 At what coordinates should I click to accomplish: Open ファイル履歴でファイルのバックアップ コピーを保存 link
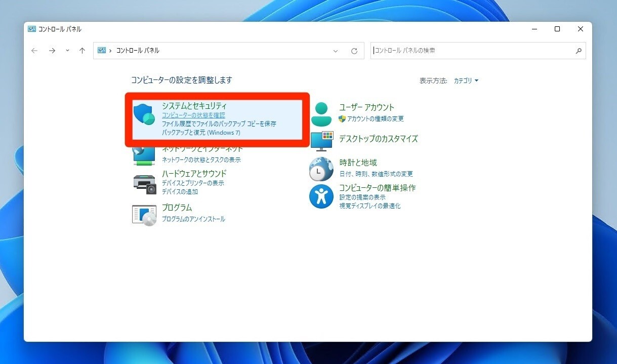coord(219,124)
